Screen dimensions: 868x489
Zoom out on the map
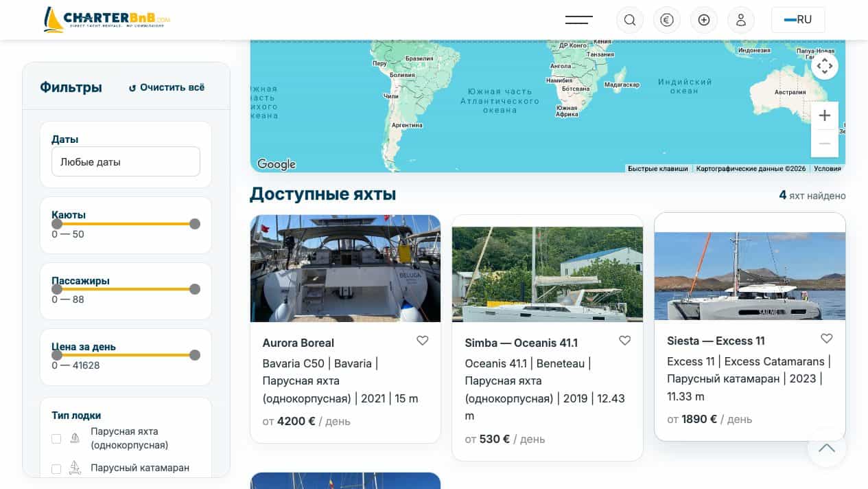[825, 144]
